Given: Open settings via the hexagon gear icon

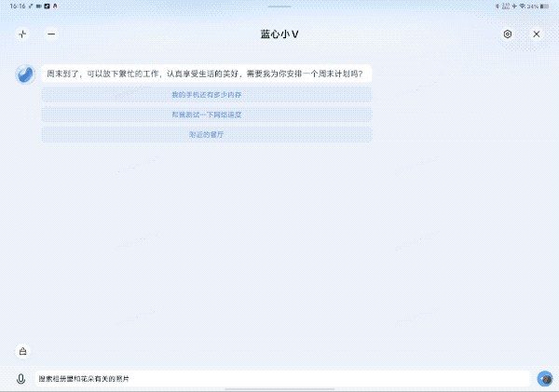Looking at the screenshot, I should point(508,34).
